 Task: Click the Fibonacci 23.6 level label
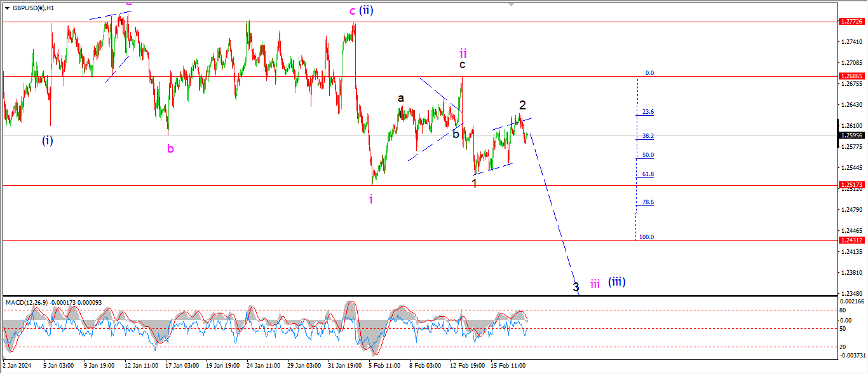tap(648, 112)
